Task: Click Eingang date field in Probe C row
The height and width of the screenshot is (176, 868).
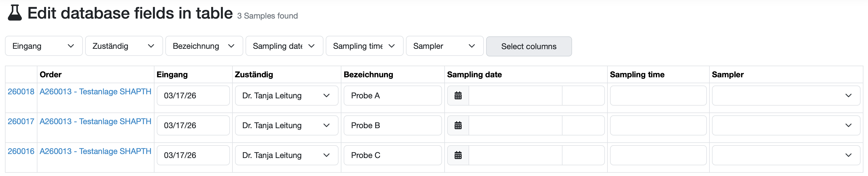Action: point(193,155)
